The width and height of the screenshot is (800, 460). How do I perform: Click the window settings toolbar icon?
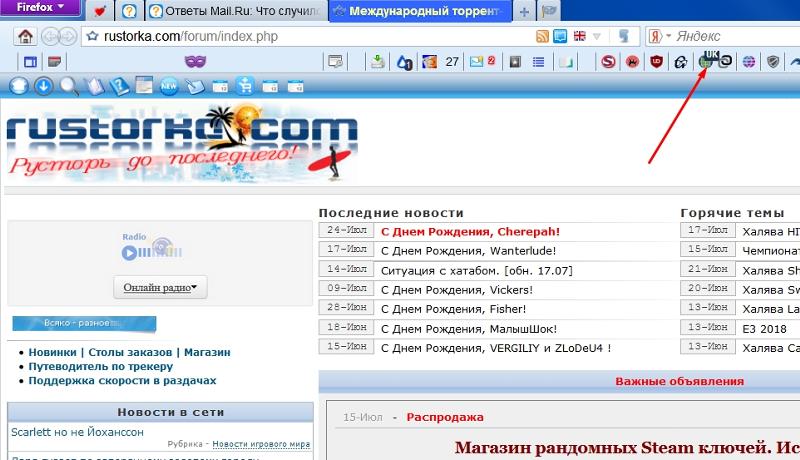click(335, 62)
